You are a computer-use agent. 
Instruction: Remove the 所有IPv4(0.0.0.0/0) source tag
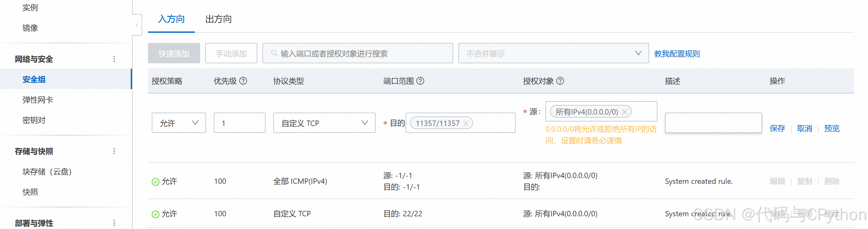point(624,112)
